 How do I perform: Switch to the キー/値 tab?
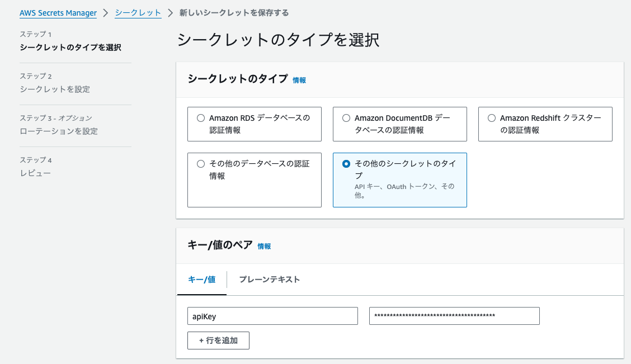[201, 280]
